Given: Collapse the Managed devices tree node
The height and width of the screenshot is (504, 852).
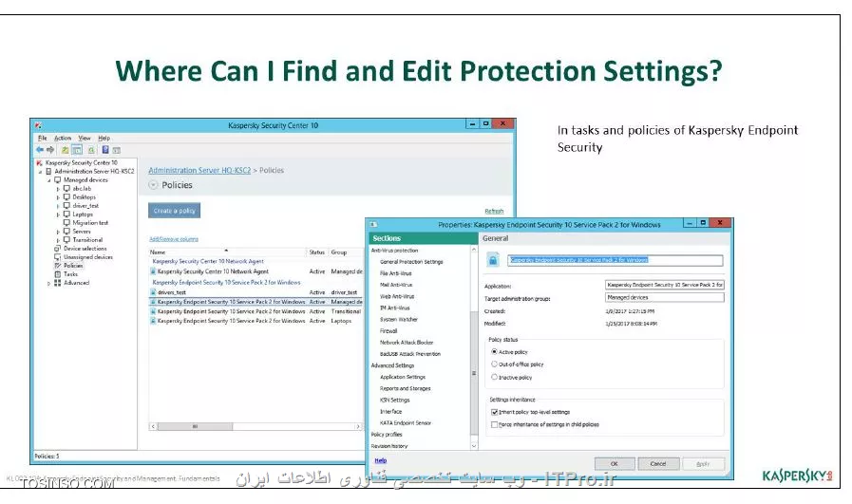Looking at the screenshot, I should pyautogui.click(x=48, y=180).
